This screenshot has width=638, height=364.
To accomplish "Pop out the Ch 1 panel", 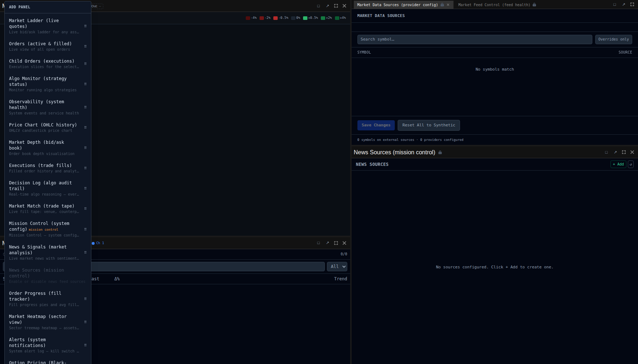I will point(327,243).
